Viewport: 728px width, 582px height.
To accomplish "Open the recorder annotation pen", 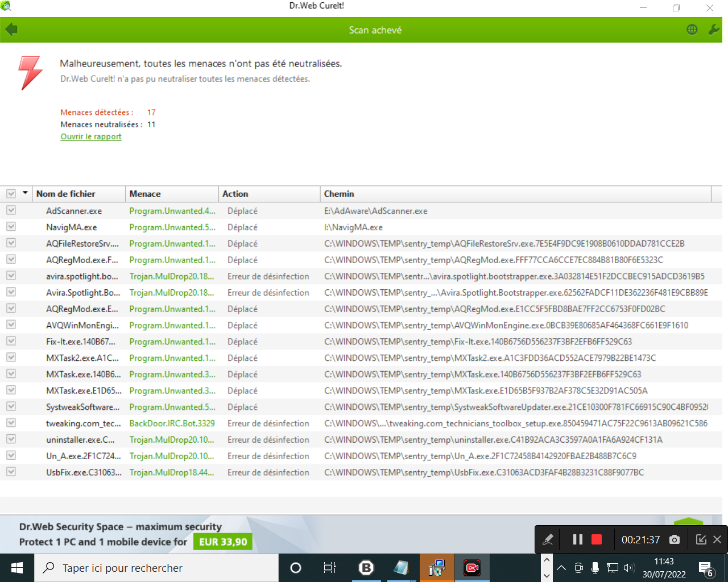I will click(x=548, y=539).
